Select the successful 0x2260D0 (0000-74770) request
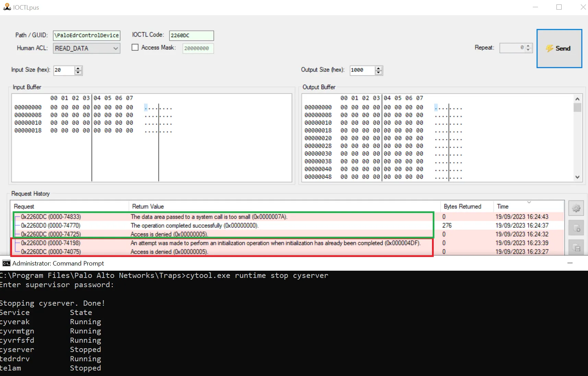The image size is (588, 376). (51, 225)
